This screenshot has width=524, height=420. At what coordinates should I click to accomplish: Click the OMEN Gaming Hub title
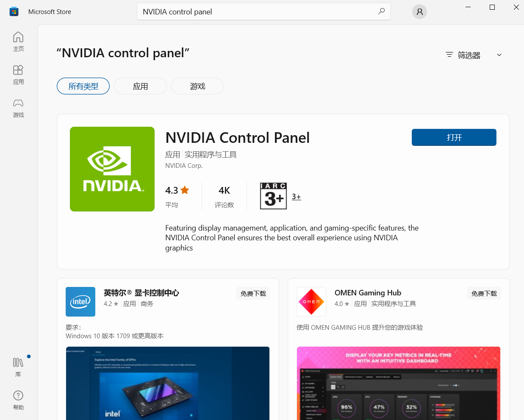pyautogui.click(x=368, y=293)
